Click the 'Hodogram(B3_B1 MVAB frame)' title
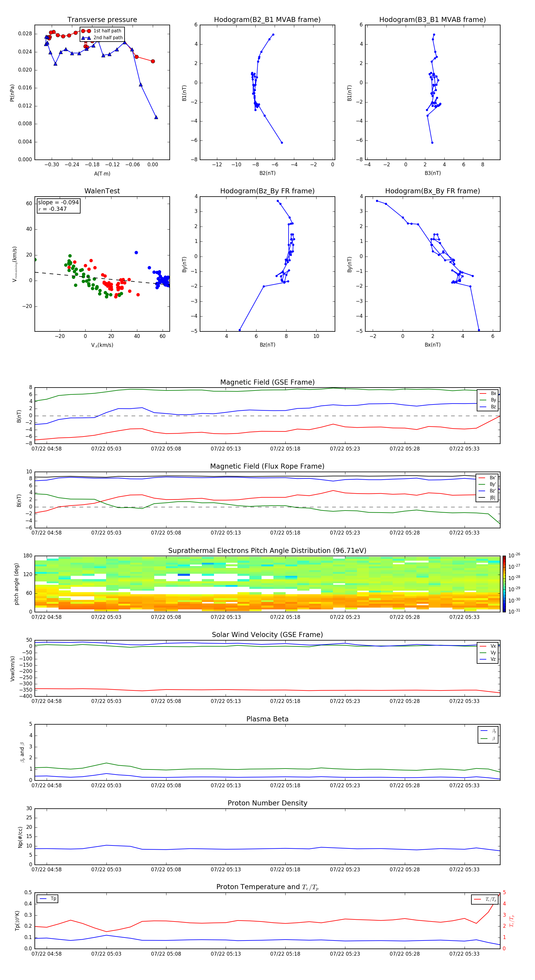Image resolution: width=535 pixels, height=980 pixels. click(432, 20)
